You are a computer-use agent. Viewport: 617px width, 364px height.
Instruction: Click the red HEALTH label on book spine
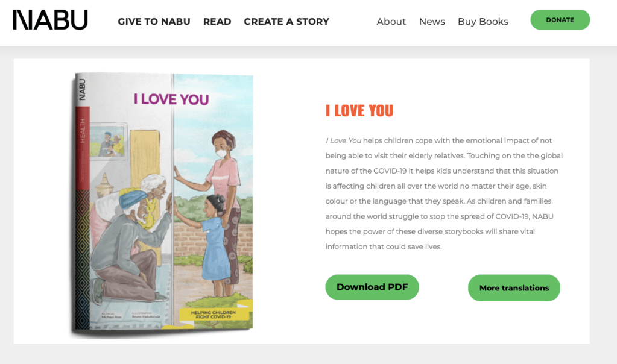tap(83, 130)
